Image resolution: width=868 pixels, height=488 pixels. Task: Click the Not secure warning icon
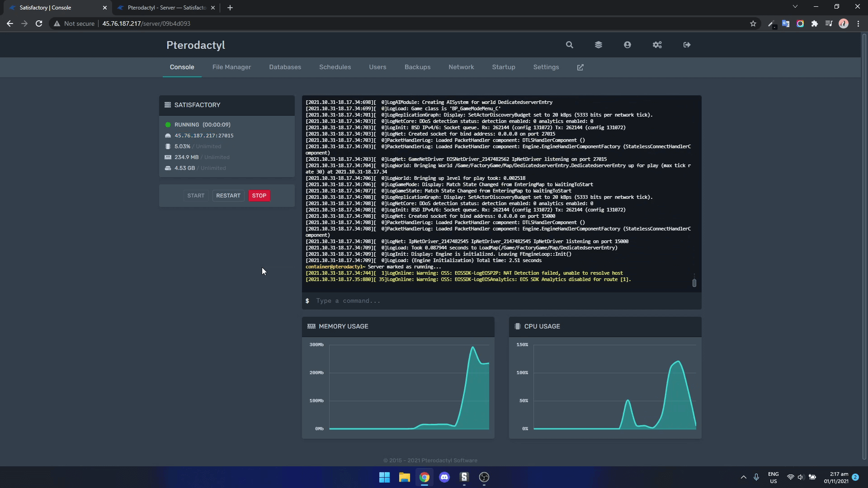pyautogui.click(x=57, y=23)
